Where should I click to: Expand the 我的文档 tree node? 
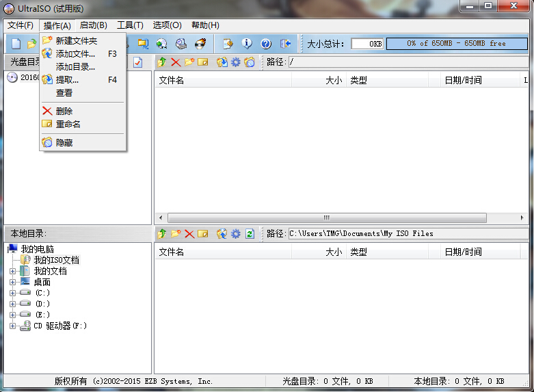click(x=12, y=272)
